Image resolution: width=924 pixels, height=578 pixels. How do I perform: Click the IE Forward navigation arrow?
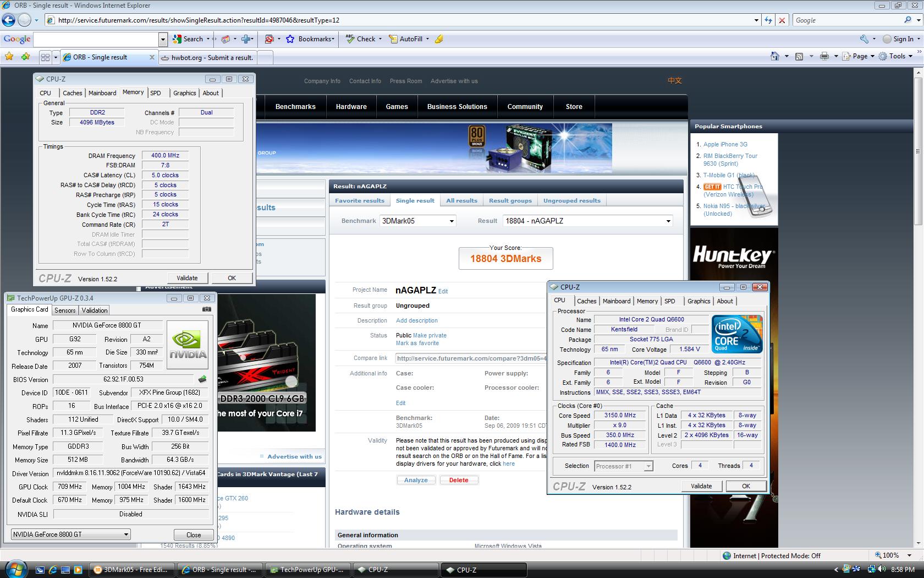click(x=24, y=20)
